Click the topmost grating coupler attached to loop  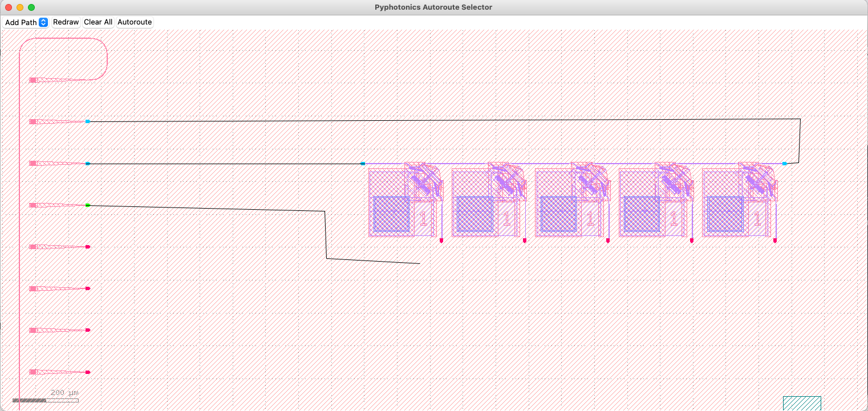(57, 80)
